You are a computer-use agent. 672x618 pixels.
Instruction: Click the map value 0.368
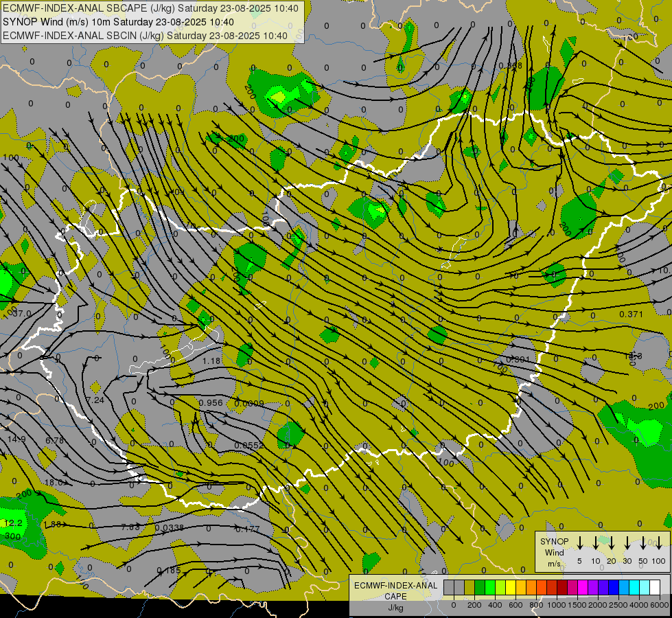(x=511, y=65)
